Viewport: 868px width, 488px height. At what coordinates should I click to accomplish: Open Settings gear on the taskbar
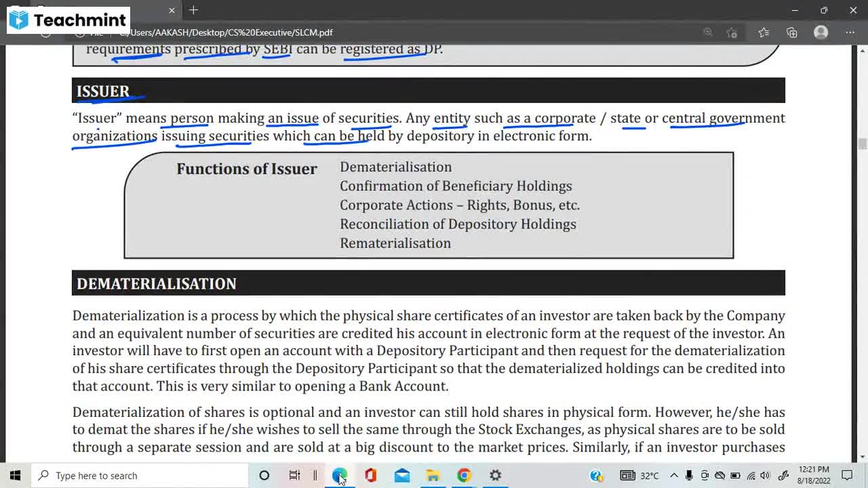click(496, 475)
